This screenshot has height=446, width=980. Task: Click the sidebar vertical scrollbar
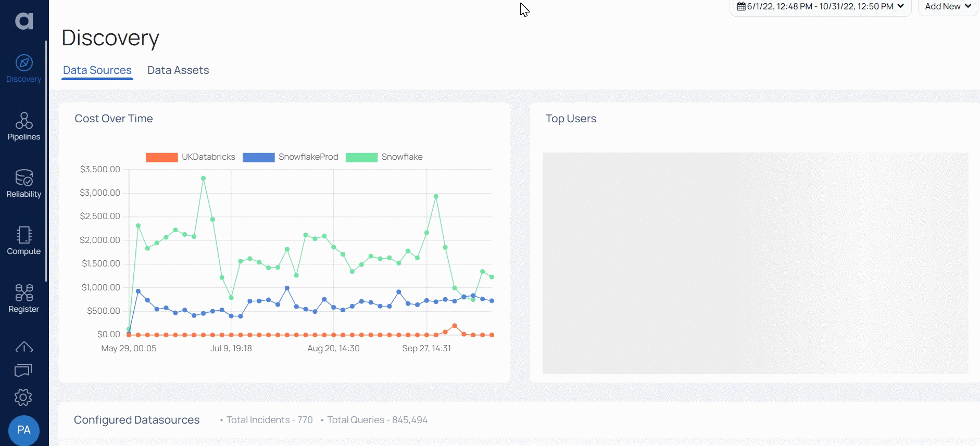(x=46, y=161)
